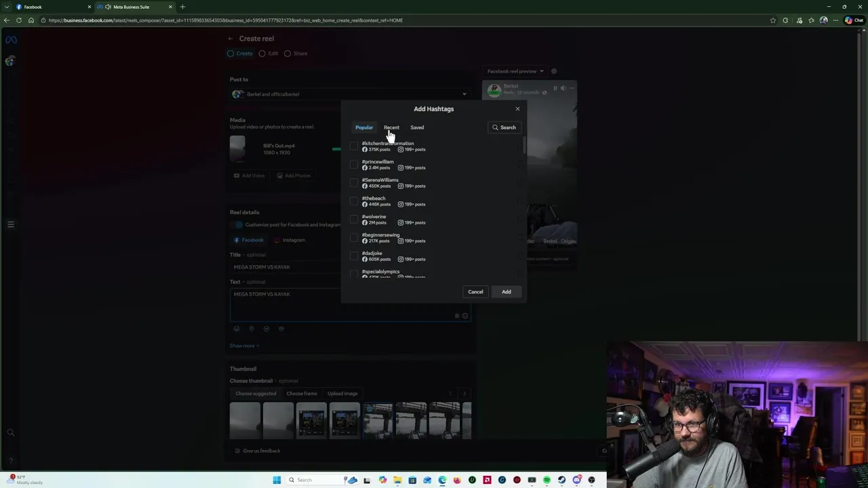Enable the #wolverine hashtag checkbox
The image size is (868, 488).
point(354,219)
